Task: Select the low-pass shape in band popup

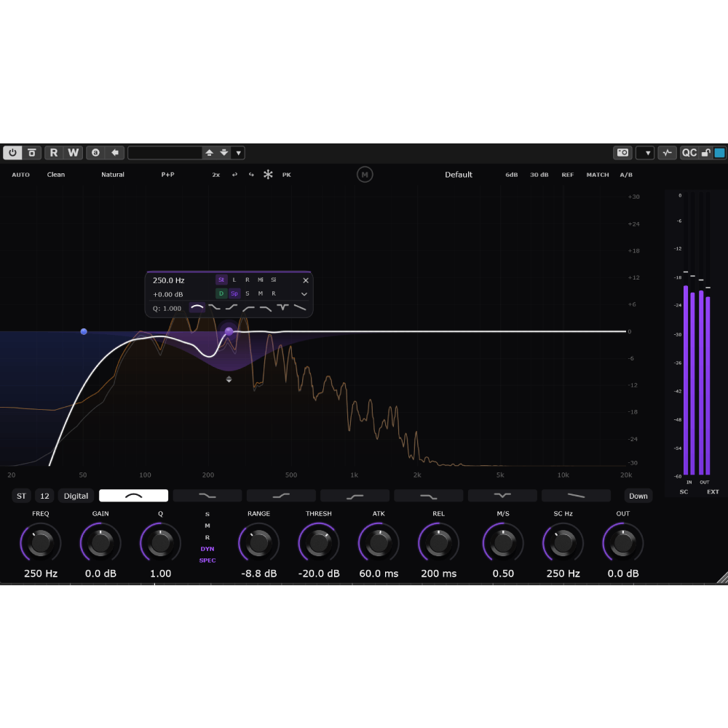Action: click(266, 307)
